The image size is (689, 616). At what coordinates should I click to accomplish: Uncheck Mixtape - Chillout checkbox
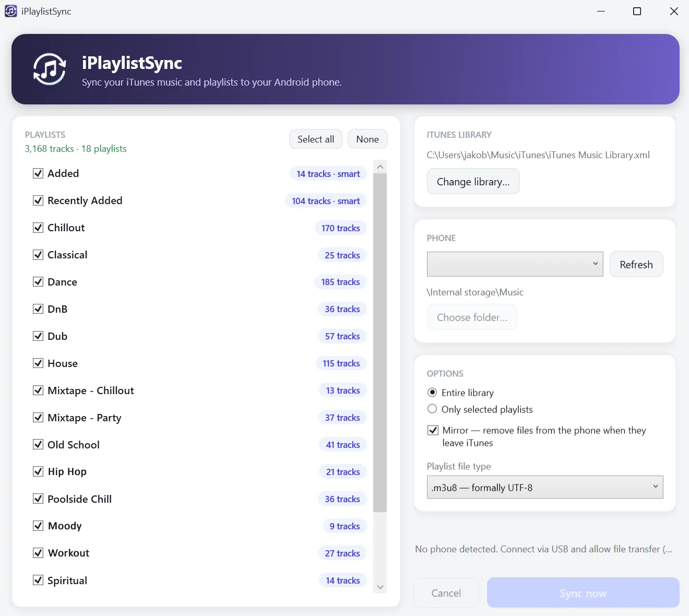(38, 390)
